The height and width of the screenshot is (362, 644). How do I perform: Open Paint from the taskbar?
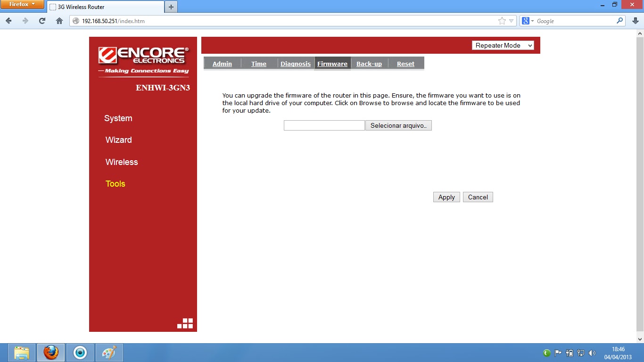109,352
